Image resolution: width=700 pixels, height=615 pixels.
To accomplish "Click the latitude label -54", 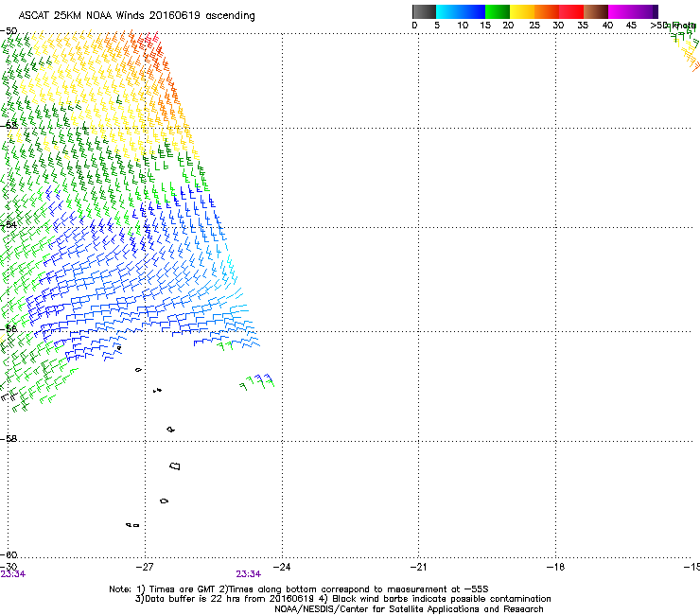I will pyautogui.click(x=9, y=224).
